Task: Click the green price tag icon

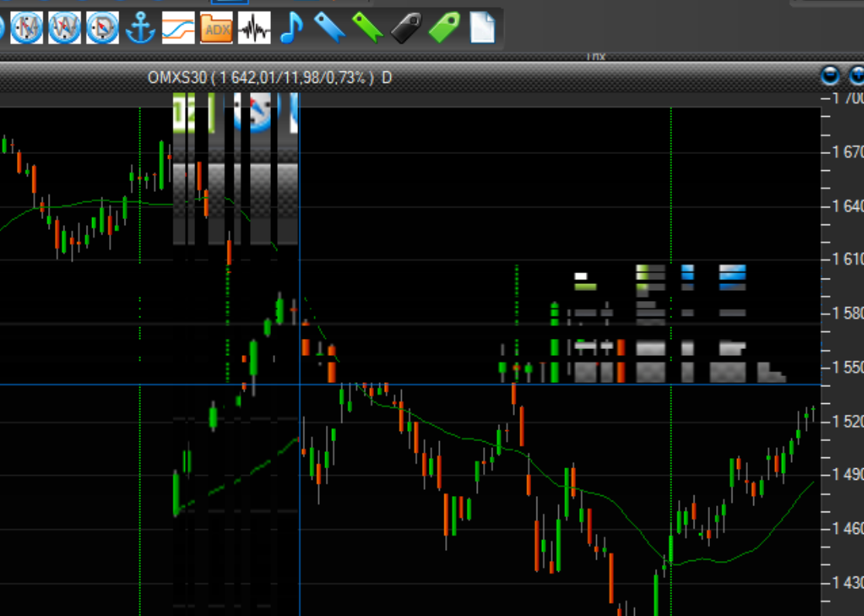Action: coord(444,29)
